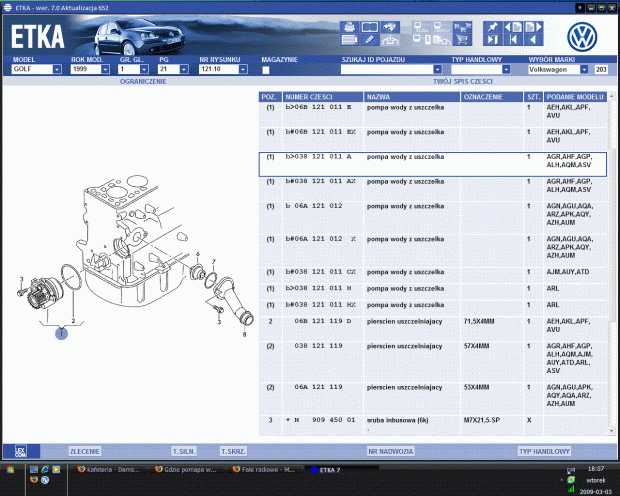Click the OZNACZENIE column header
This screenshot has width=620, height=496.
492,97
